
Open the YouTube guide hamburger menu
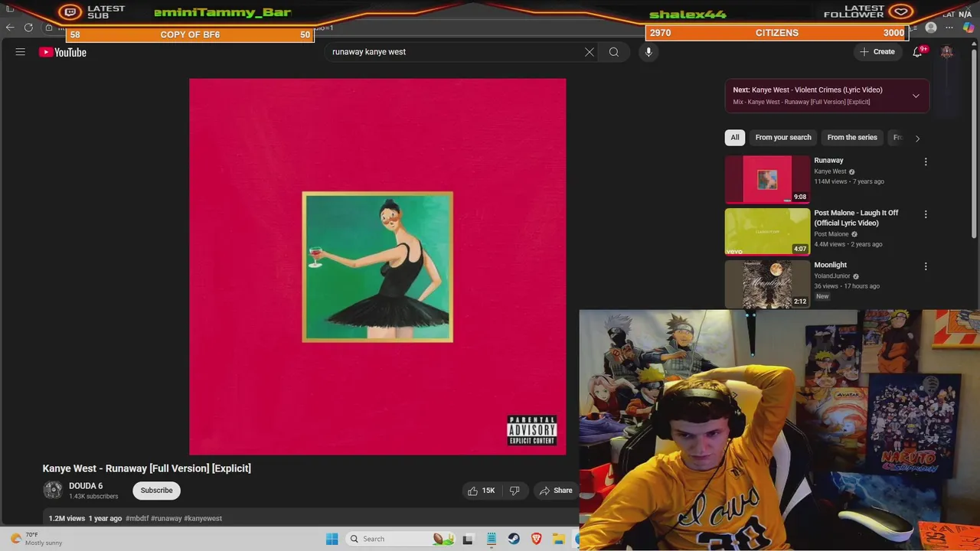[x=21, y=52]
